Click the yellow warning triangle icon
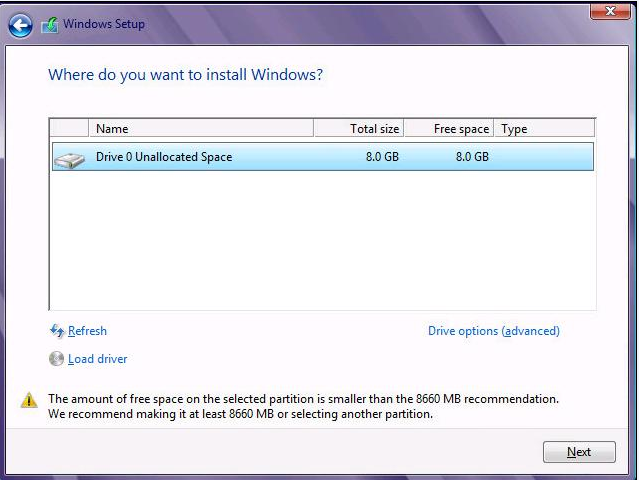The width and height of the screenshot is (639, 480). 30,400
